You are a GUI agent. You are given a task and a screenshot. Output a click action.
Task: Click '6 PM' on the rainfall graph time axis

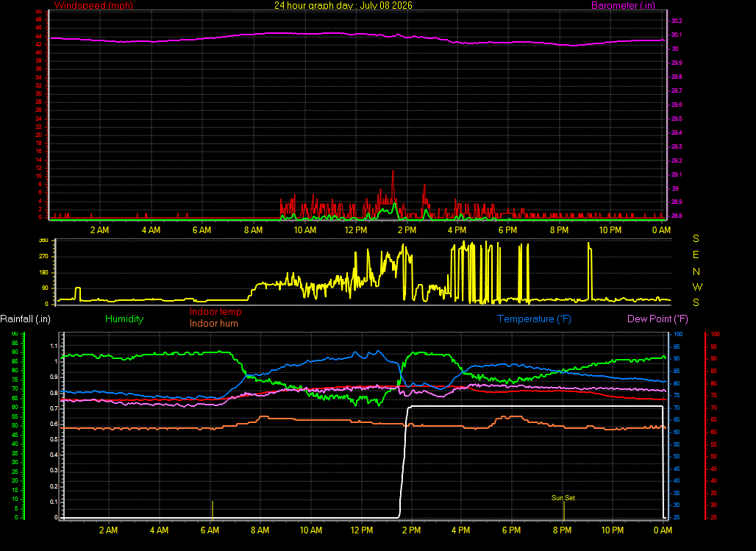511,530
